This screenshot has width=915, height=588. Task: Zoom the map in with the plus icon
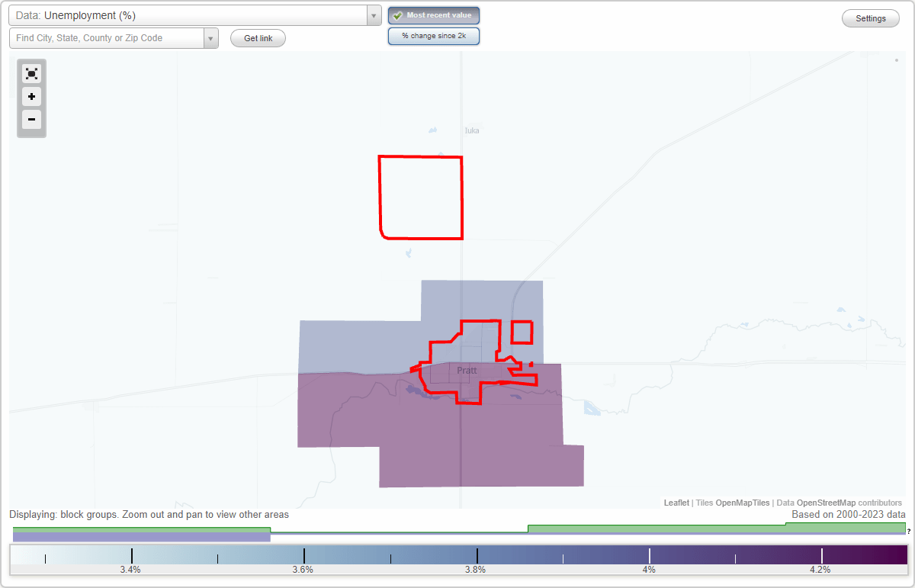tap(31, 97)
